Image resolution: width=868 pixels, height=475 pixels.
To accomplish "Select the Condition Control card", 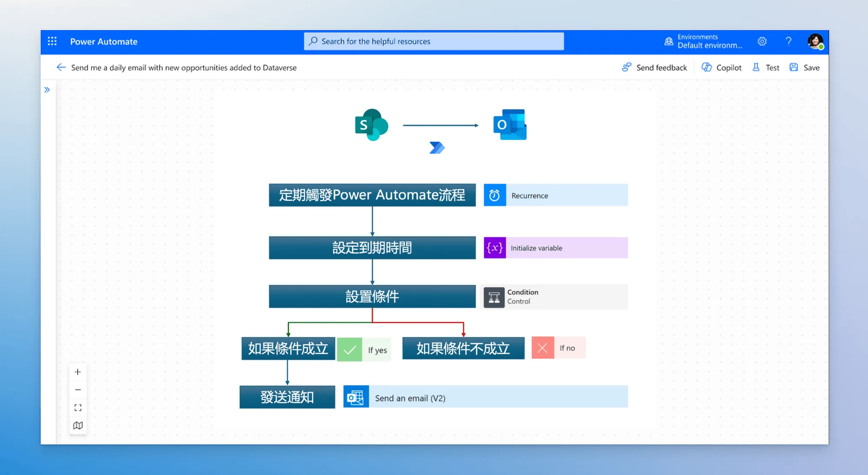I will pyautogui.click(x=554, y=297).
